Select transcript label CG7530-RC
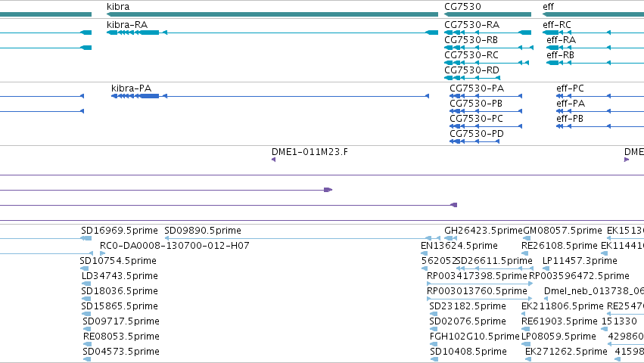Screen dimensions: 644x363 coord(471,55)
